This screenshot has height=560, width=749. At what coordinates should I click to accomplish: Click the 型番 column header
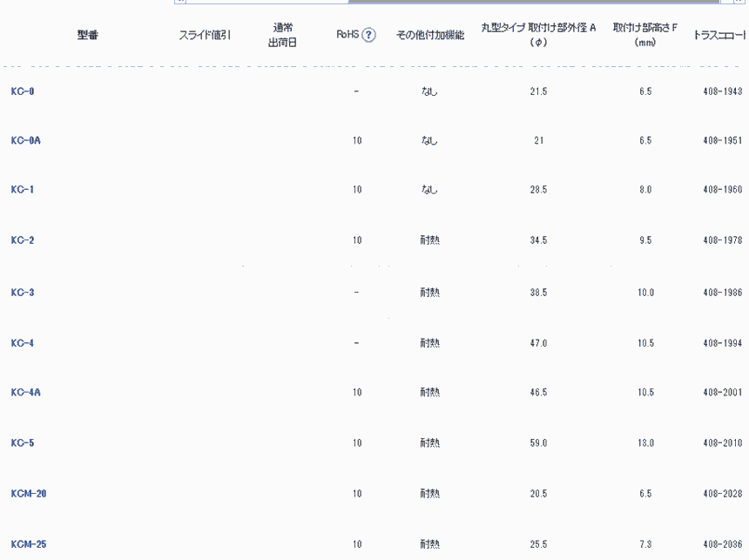87,36
